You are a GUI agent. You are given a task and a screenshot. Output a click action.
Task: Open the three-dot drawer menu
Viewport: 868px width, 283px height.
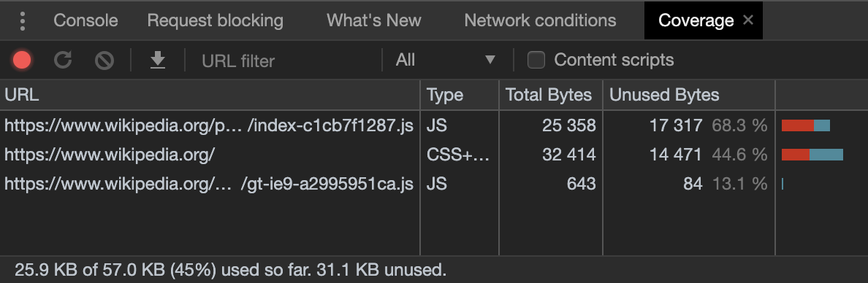pos(22,20)
